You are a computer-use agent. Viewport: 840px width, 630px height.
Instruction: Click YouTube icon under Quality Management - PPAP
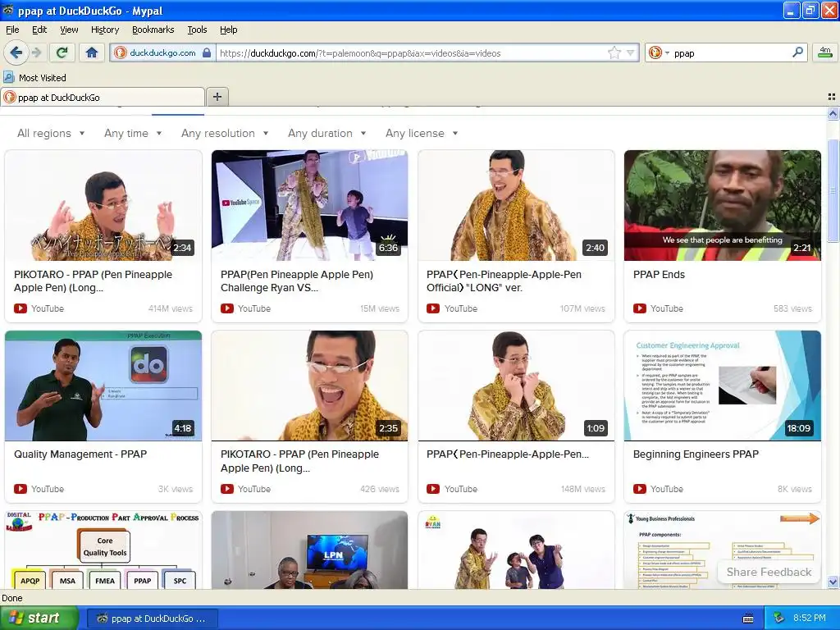point(21,489)
